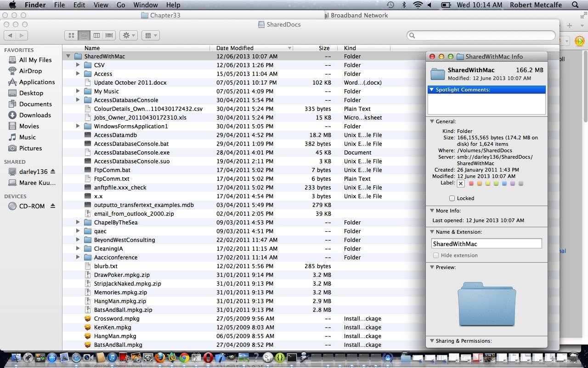Click the Name & Extension text field
The height and width of the screenshot is (368, 588).
[486, 244]
